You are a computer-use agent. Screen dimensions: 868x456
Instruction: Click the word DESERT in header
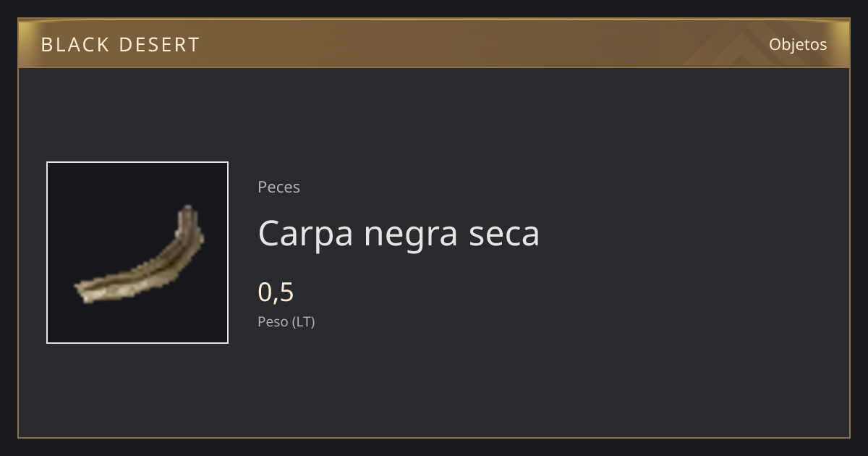click(159, 45)
